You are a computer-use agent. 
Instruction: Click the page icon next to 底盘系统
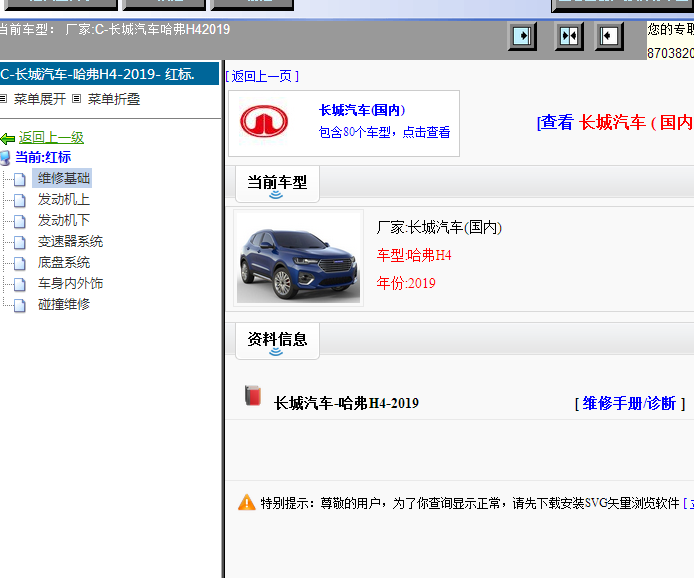tap(19, 263)
